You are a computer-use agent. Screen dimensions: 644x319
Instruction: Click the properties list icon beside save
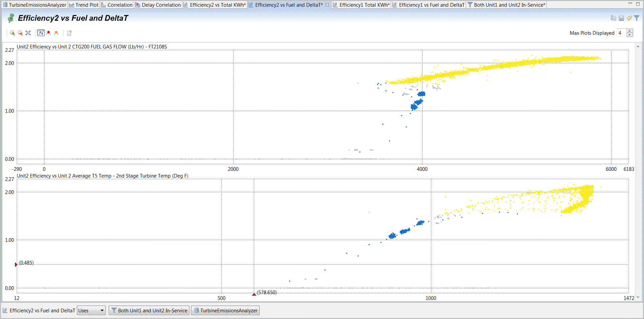[x=613, y=18]
